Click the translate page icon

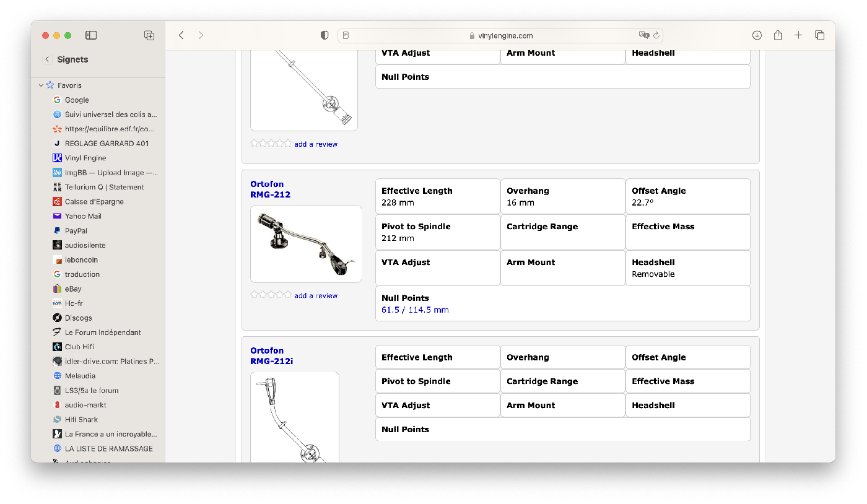coord(643,35)
